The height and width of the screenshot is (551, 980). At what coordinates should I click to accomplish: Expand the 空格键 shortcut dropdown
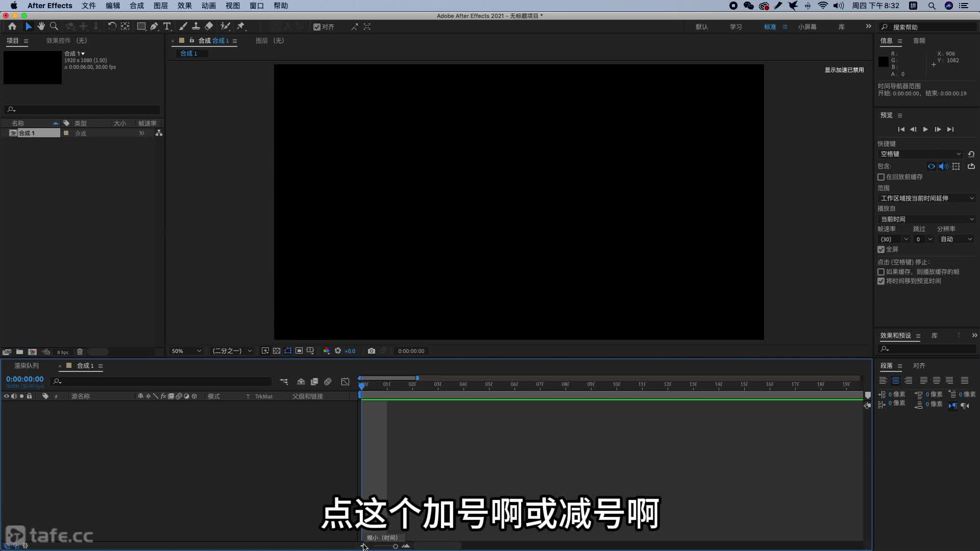pos(920,154)
